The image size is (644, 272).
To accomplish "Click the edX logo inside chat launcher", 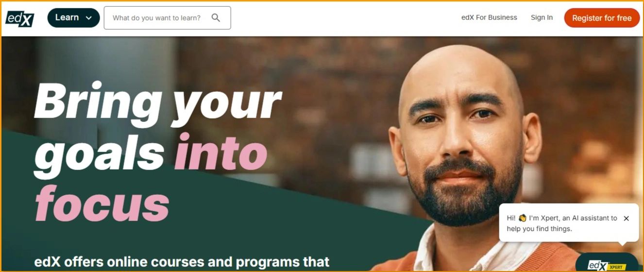I will [x=596, y=266].
